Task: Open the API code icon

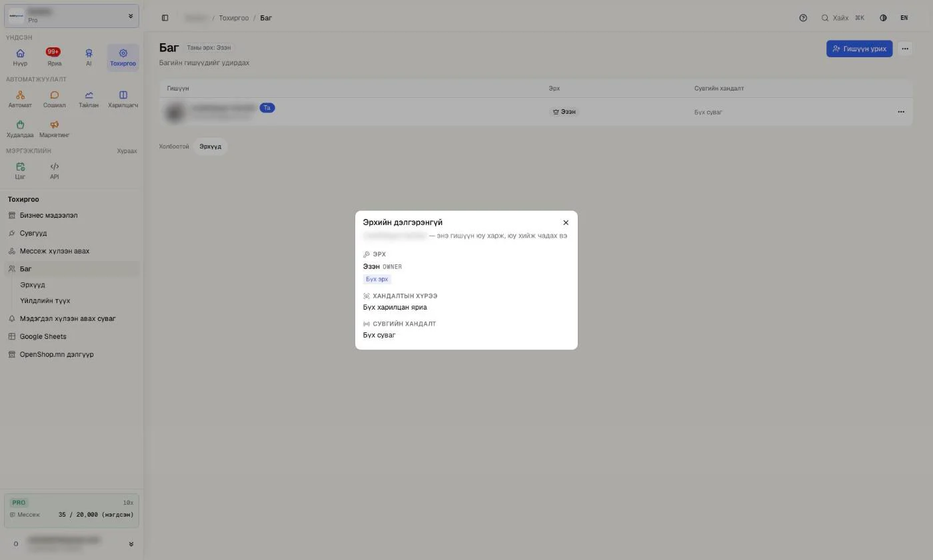Action: 54,171
